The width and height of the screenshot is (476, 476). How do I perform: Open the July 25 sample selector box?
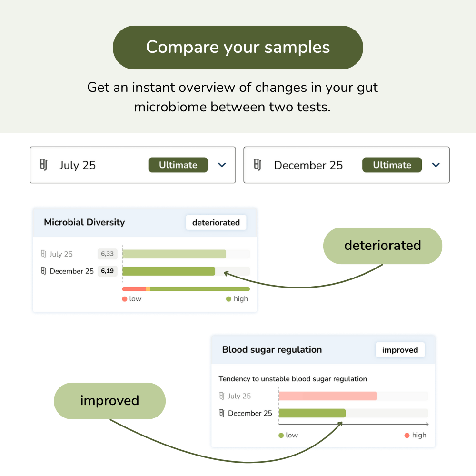[x=95, y=165]
